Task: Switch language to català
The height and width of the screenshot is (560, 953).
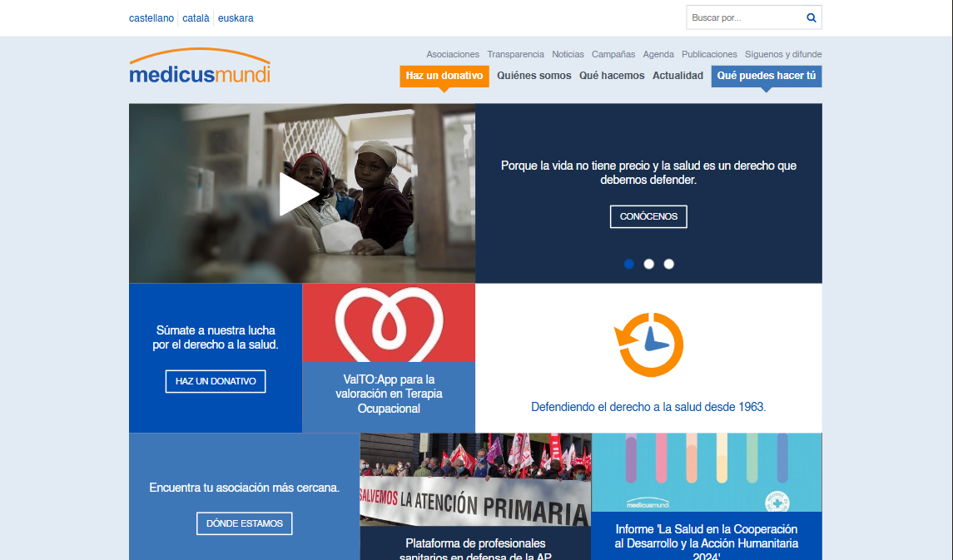Action: point(196,18)
